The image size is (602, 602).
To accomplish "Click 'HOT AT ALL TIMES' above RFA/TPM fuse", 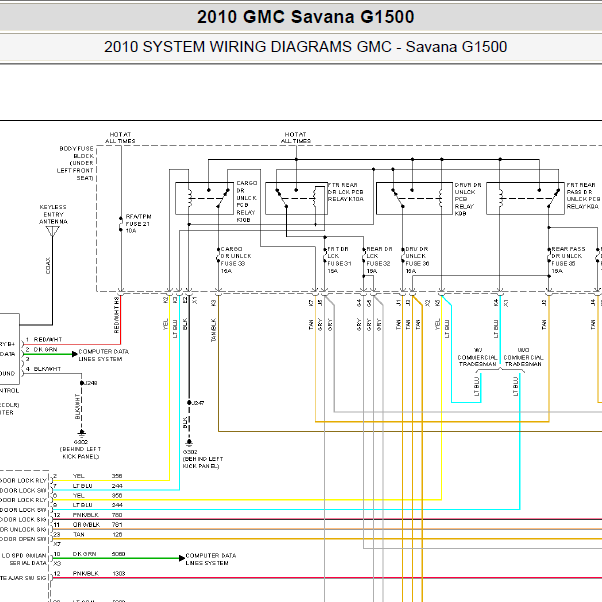I will pos(120,137).
